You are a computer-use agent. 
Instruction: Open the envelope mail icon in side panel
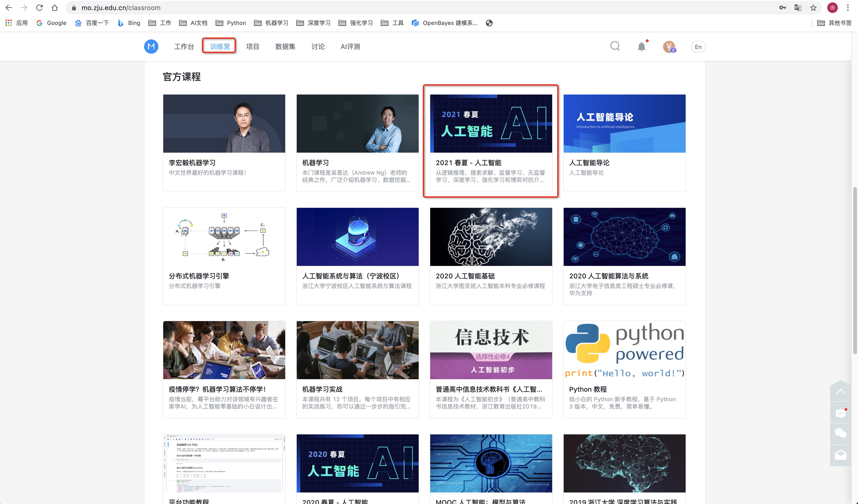pyautogui.click(x=840, y=455)
